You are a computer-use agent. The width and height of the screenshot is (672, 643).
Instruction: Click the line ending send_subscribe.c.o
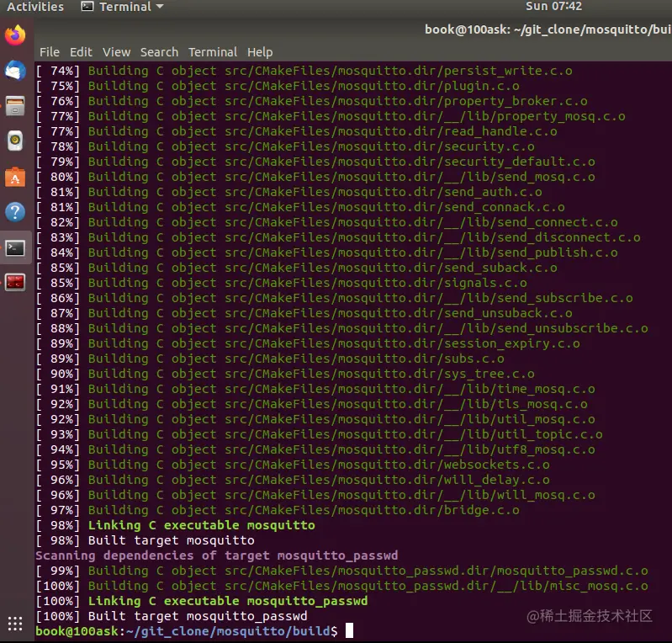[x=334, y=298]
